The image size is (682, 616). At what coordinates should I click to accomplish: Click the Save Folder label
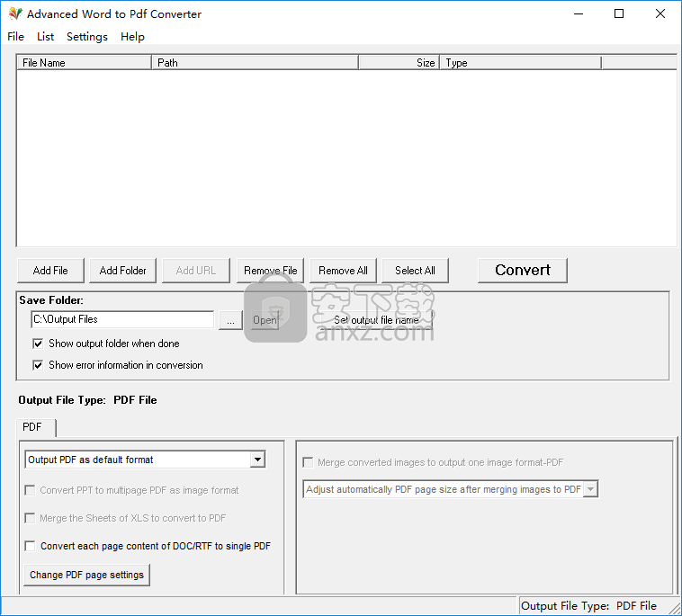[51, 300]
